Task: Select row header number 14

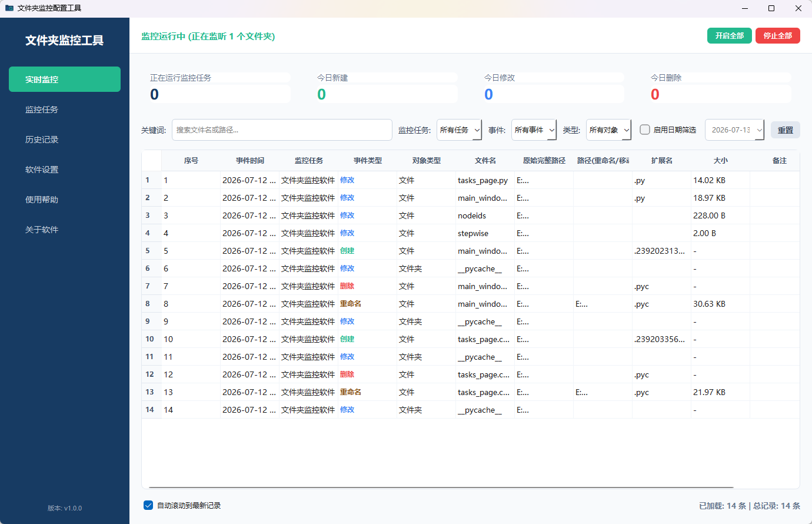Action: 151,410
